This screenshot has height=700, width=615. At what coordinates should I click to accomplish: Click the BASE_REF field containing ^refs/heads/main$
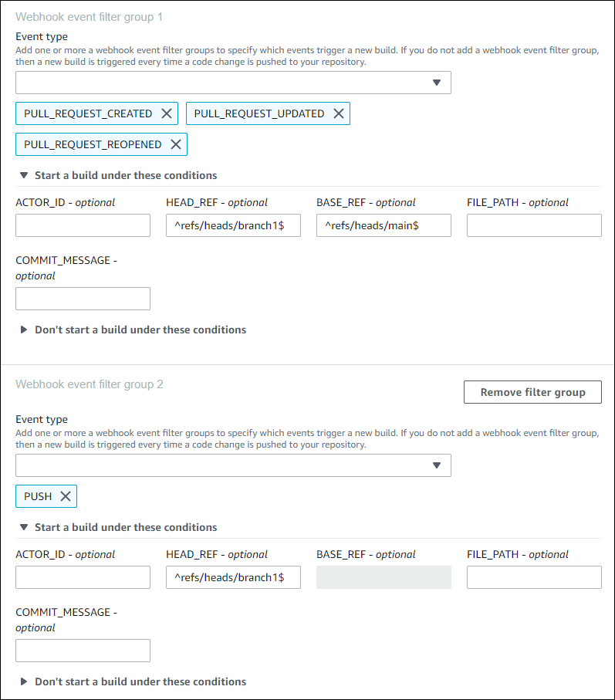tap(384, 225)
